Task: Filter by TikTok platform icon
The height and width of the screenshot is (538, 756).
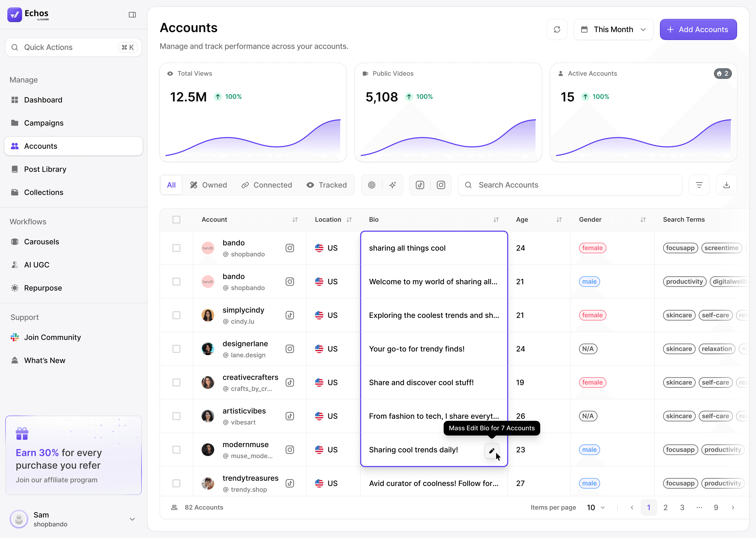Action: pos(420,185)
